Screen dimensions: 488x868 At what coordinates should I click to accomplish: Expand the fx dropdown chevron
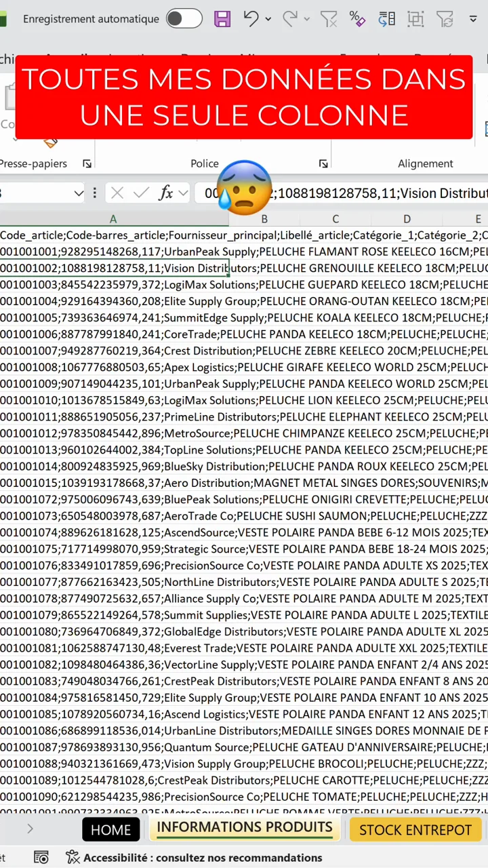[x=183, y=193]
